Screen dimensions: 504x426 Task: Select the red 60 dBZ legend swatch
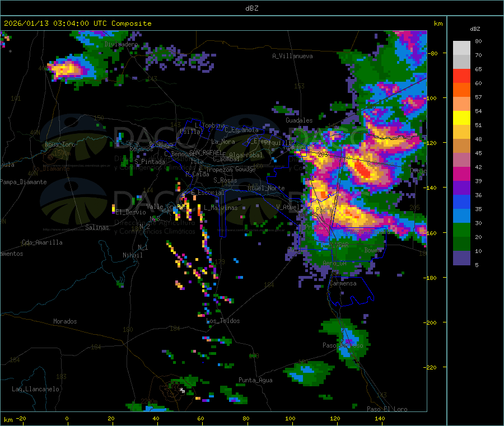(461, 76)
